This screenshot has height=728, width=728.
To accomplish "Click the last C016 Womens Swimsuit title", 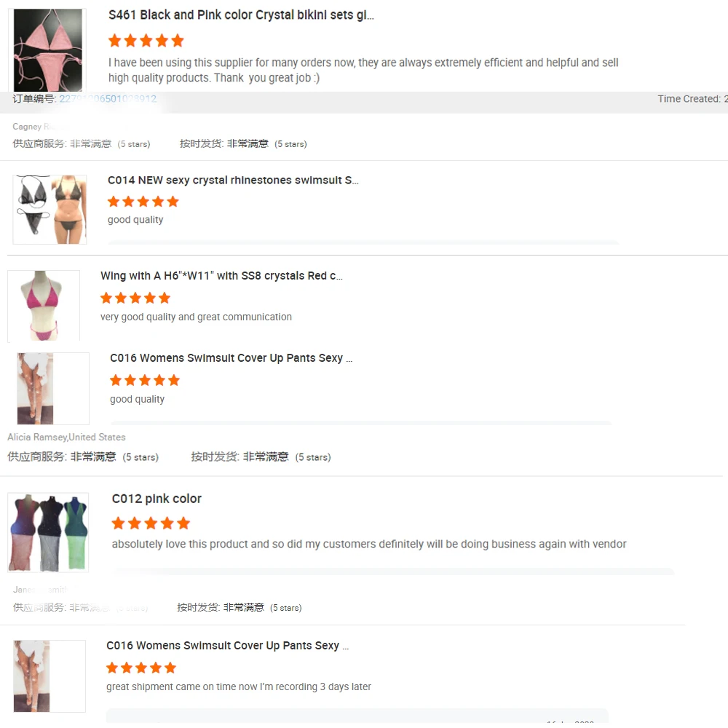I will point(227,645).
